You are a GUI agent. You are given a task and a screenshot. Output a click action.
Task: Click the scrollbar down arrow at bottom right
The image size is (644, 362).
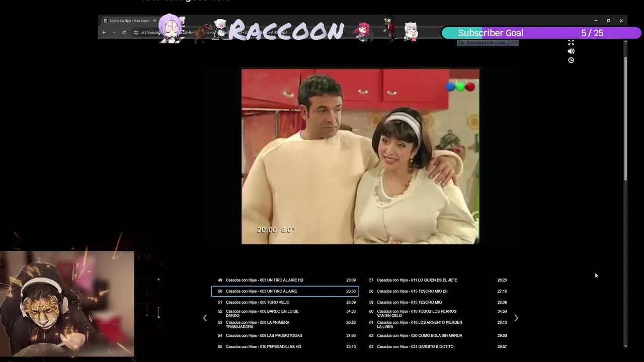(x=625, y=346)
